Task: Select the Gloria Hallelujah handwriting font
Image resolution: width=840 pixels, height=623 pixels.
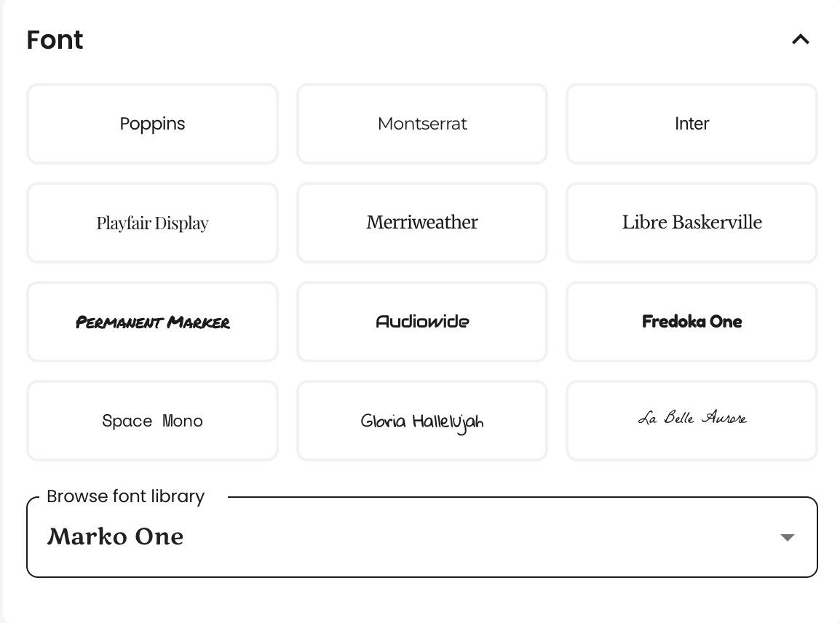Action: click(x=422, y=421)
